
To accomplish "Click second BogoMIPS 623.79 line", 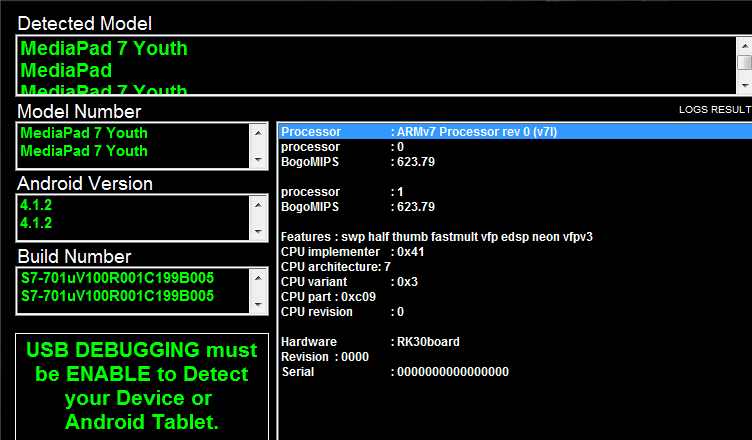I will (358, 207).
